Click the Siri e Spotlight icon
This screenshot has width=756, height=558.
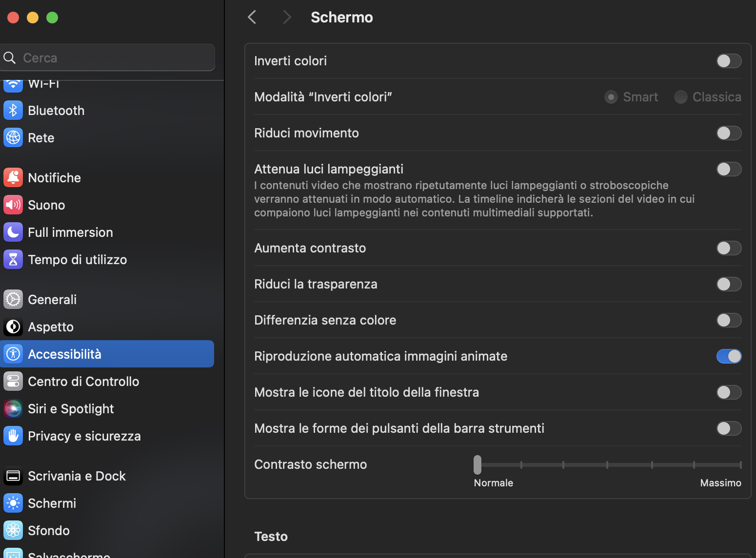coord(13,408)
